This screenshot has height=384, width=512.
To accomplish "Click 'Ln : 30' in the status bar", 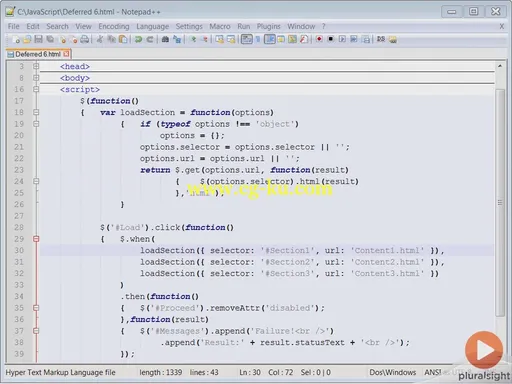I will click(x=250, y=372).
